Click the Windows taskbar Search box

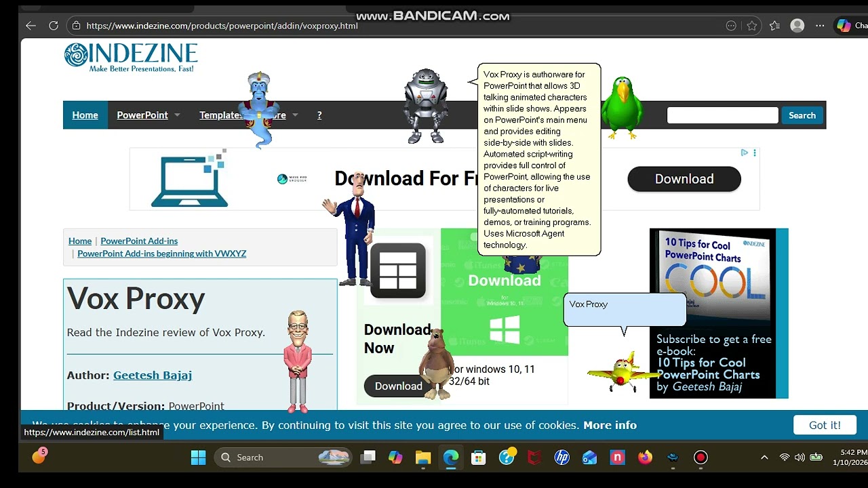point(283,457)
